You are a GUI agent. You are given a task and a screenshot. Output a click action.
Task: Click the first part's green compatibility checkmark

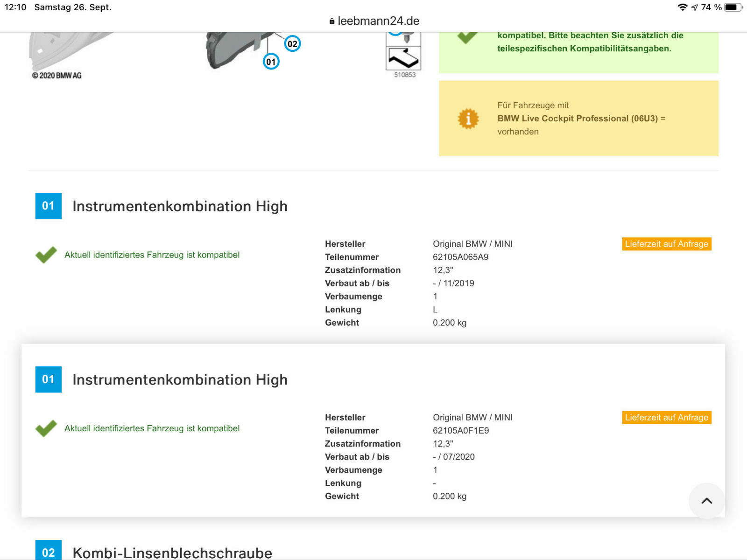point(46,255)
